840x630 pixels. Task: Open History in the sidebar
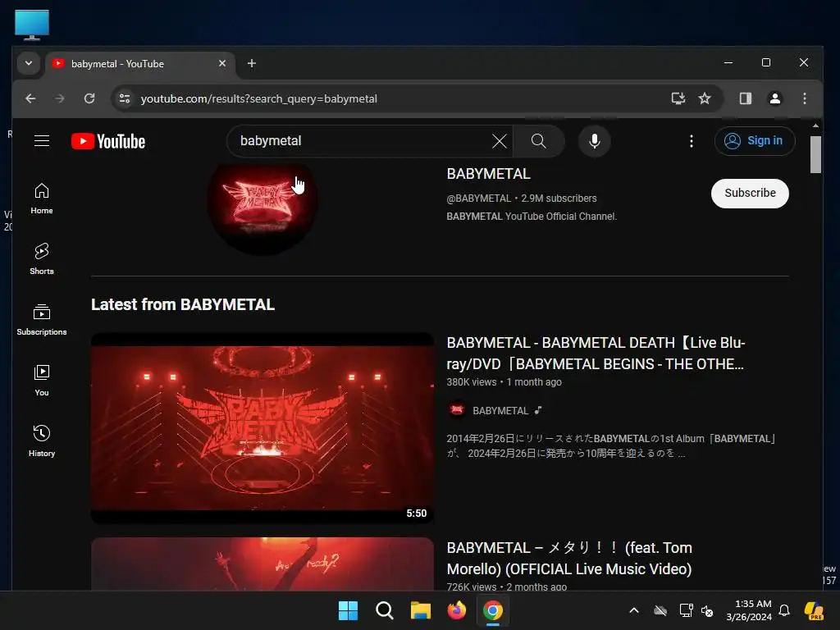coord(42,441)
